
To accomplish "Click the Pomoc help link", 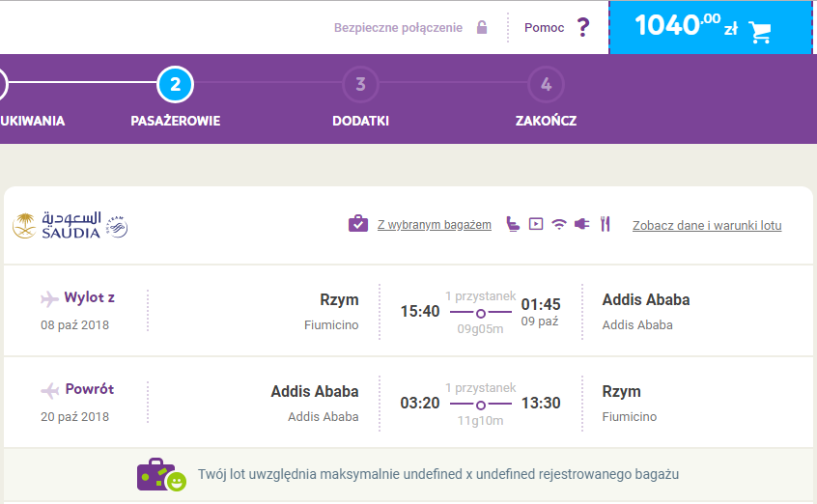I will 544,28.
